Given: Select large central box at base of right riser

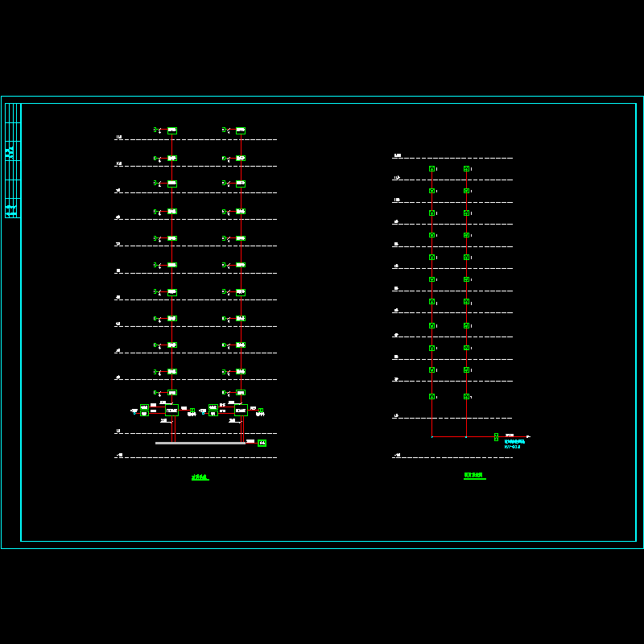Looking at the screenshot, I should (x=241, y=411).
